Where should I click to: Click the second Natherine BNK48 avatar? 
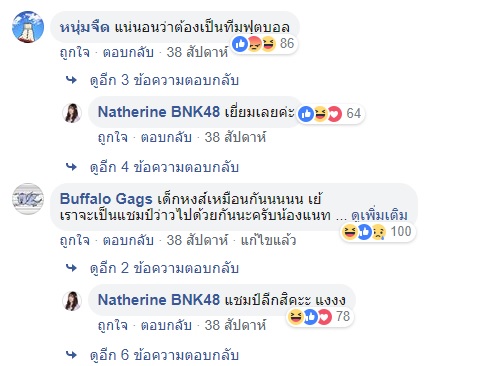72,301
